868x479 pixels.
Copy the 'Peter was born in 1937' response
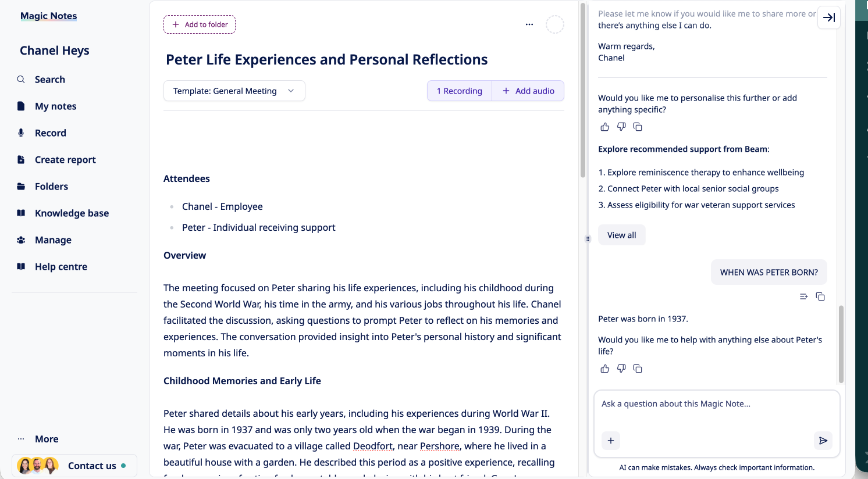pyautogui.click(x=638, y=369)
